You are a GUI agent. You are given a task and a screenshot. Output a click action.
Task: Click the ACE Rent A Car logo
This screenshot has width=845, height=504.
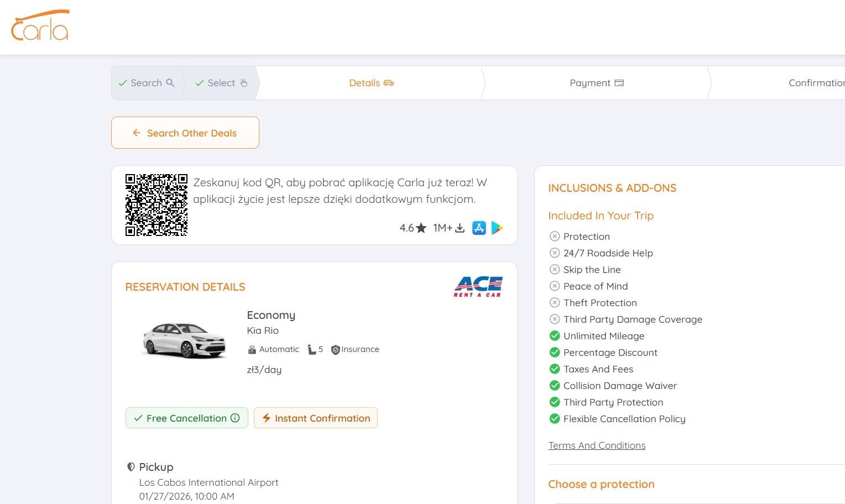point(478,287)
